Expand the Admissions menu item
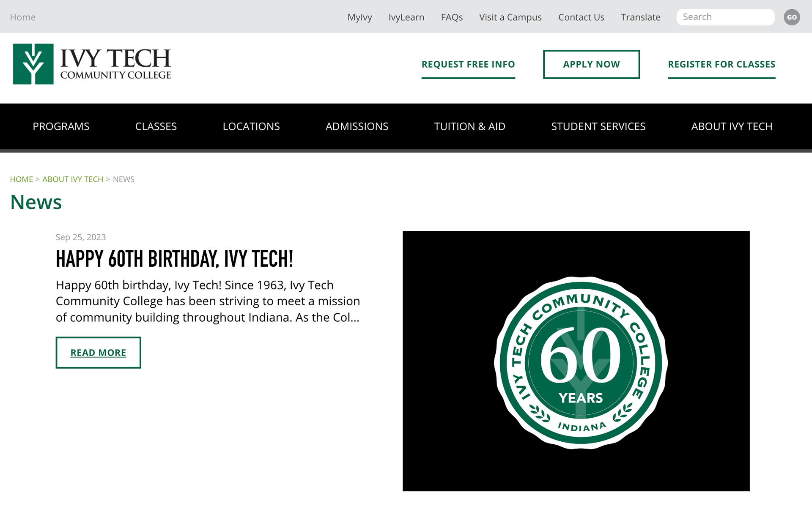The height and width of the screenshot is (531, 812). [357, 126]
